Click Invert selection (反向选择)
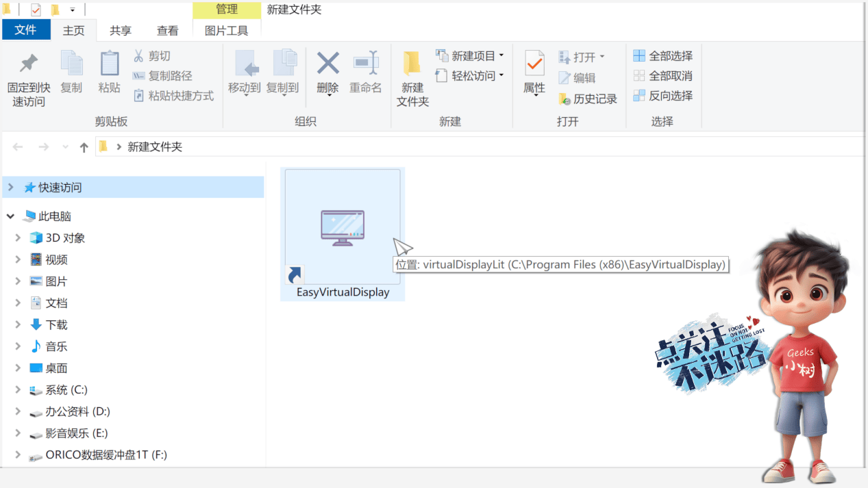The height and width of the screenshot is (488, 868). click(662, 96)
